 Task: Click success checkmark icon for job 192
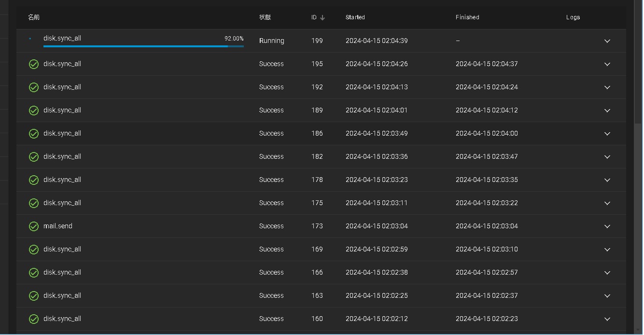[x=34, y=87]
